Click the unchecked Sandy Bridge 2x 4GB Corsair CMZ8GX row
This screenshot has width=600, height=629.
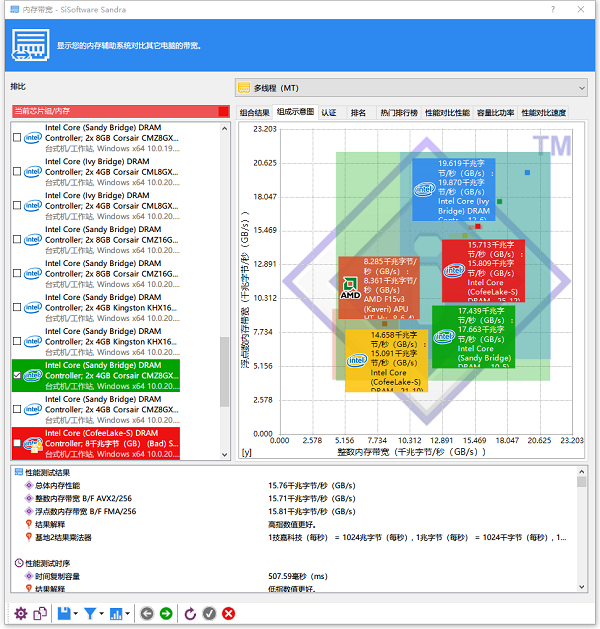96,410
